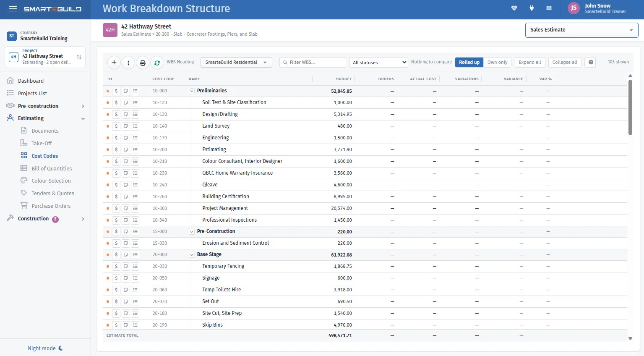The height and width of the screenshot is (356, 644).
Task: Click status dot for Temporary Fencing row
Action: pyautogui.click(x=108, y=267)
